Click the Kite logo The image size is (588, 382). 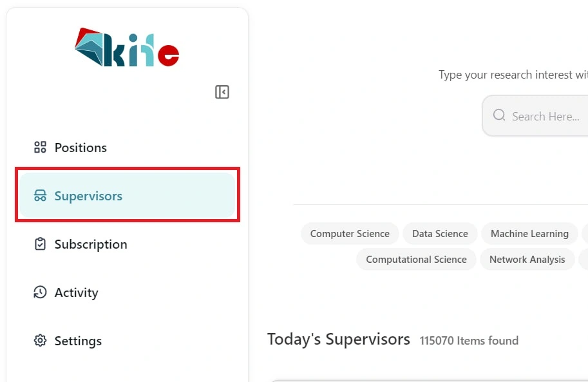point(127,48)
